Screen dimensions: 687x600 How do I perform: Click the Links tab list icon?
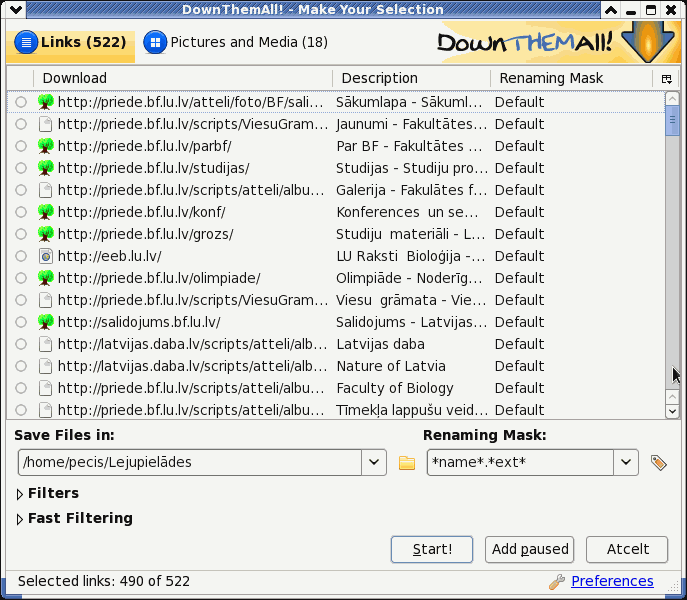tap(26, 43)
